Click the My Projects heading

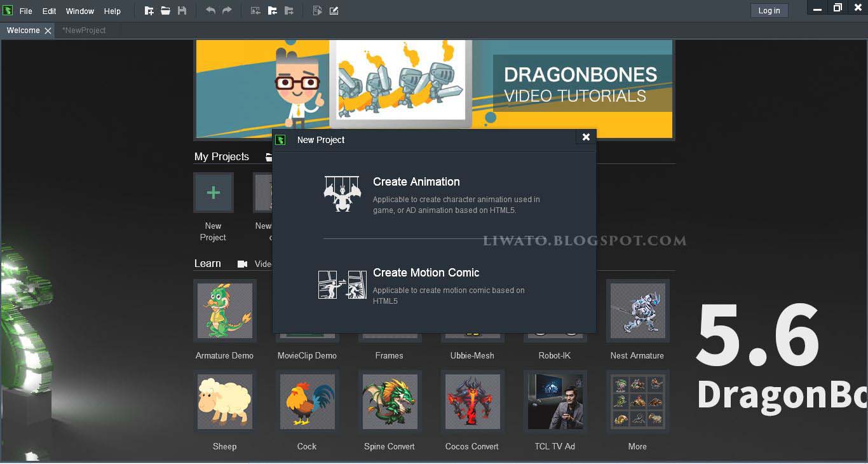coord(222,157)
